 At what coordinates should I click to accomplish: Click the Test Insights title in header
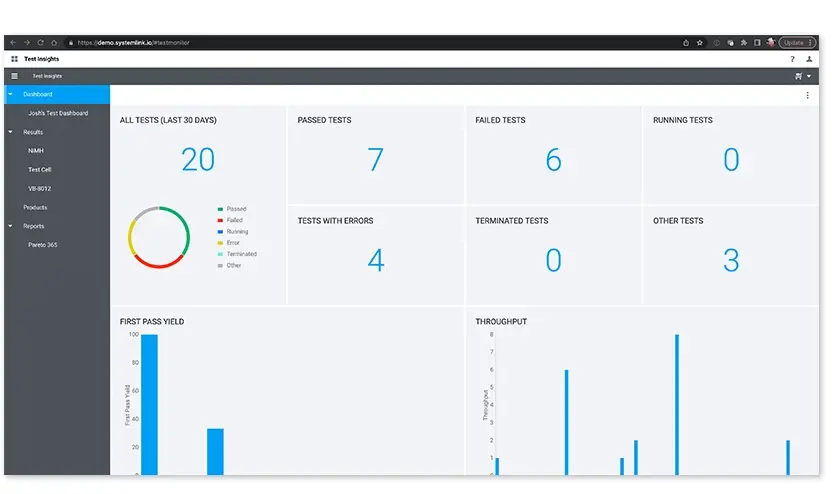(x=41, y=59)
